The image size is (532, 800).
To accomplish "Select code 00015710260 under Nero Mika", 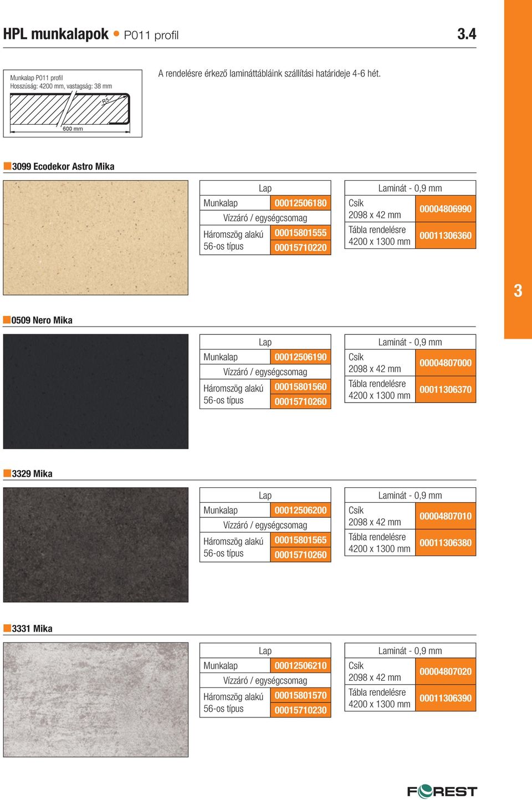I will pos(300,402).
